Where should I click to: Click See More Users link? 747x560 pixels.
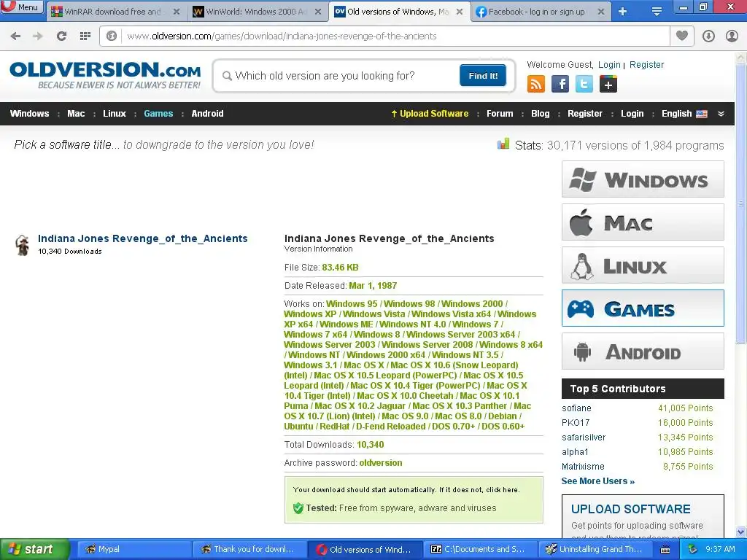(598, 481)
